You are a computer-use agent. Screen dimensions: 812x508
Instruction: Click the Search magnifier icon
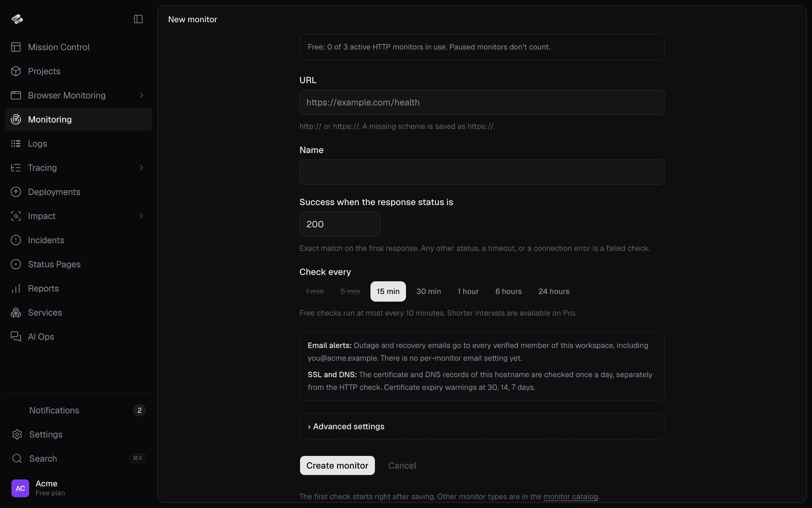click(x=17, y=458)
